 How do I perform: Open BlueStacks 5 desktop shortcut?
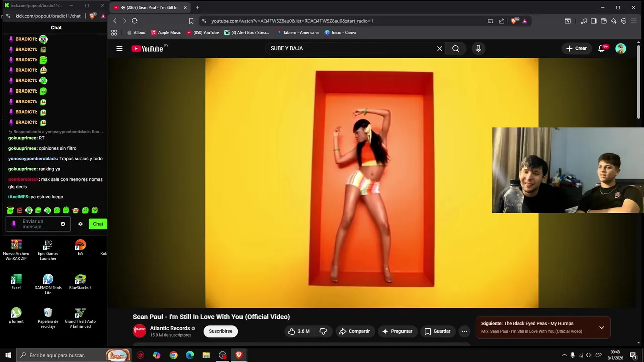80,282
